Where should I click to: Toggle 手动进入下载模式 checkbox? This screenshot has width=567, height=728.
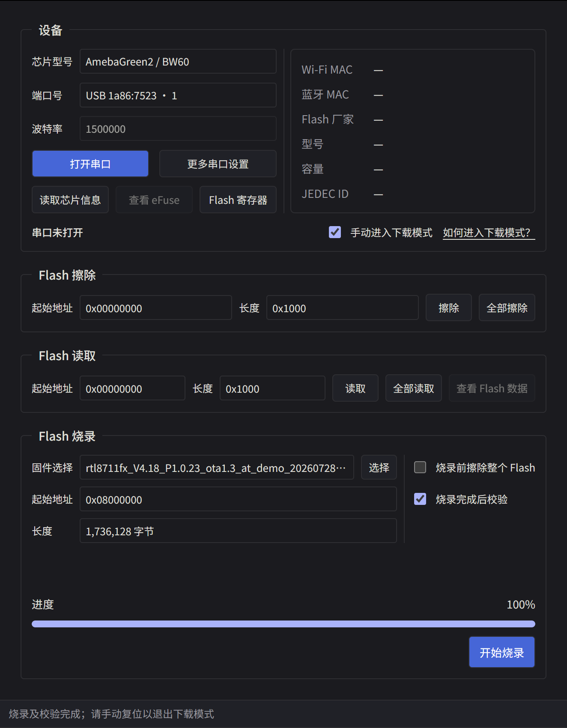[x=335, y=232]
